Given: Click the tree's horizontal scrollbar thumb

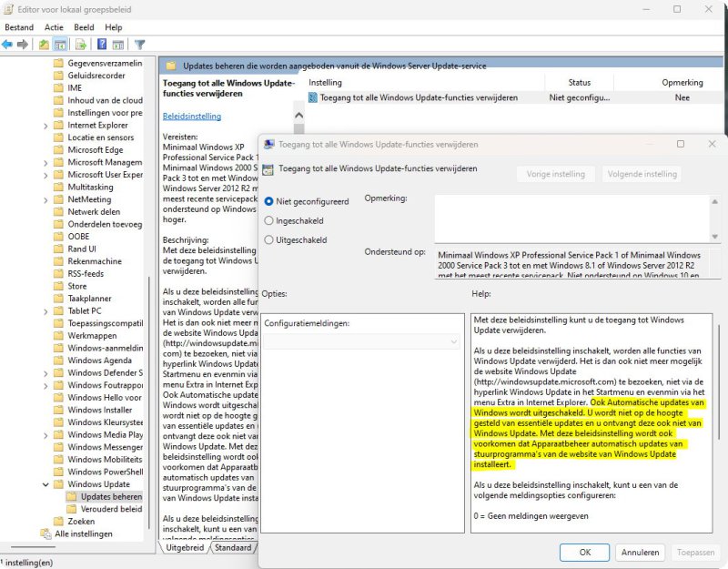Looking at the screenshot, I should coord(33,547).
